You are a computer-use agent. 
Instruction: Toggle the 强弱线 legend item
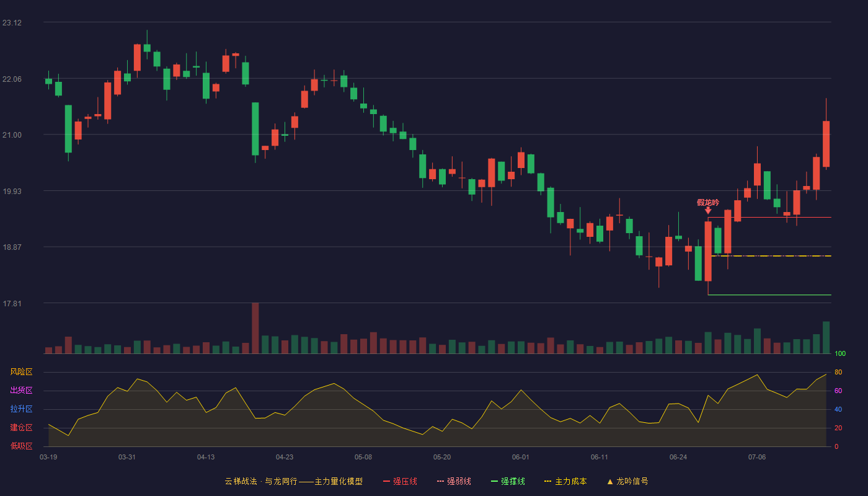coord(454,481)
